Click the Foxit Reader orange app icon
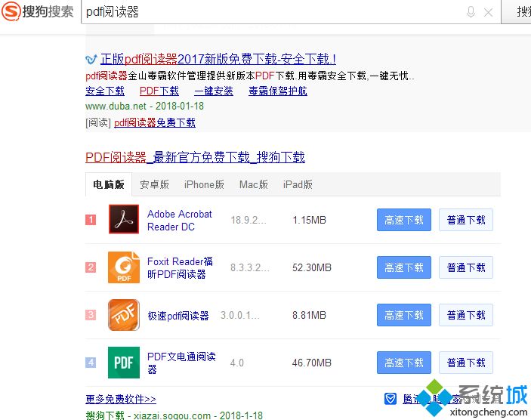 pos(124,267)
